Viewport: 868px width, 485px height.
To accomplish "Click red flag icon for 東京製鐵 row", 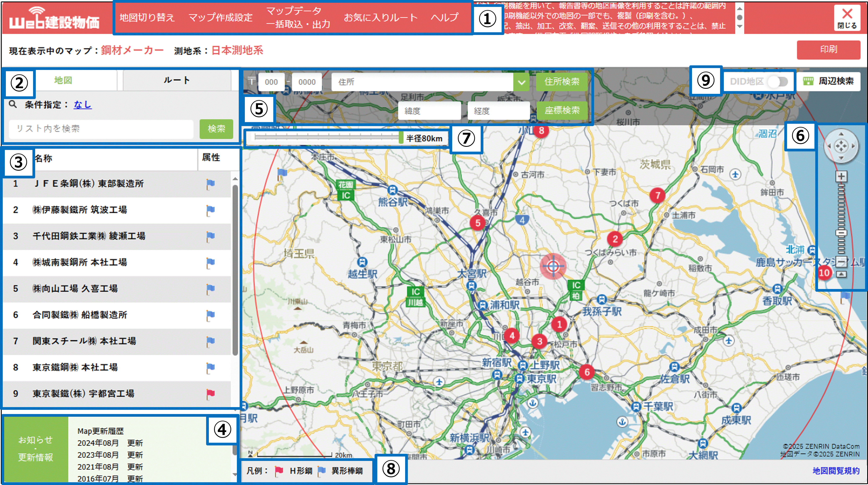I will click(210, 394).
